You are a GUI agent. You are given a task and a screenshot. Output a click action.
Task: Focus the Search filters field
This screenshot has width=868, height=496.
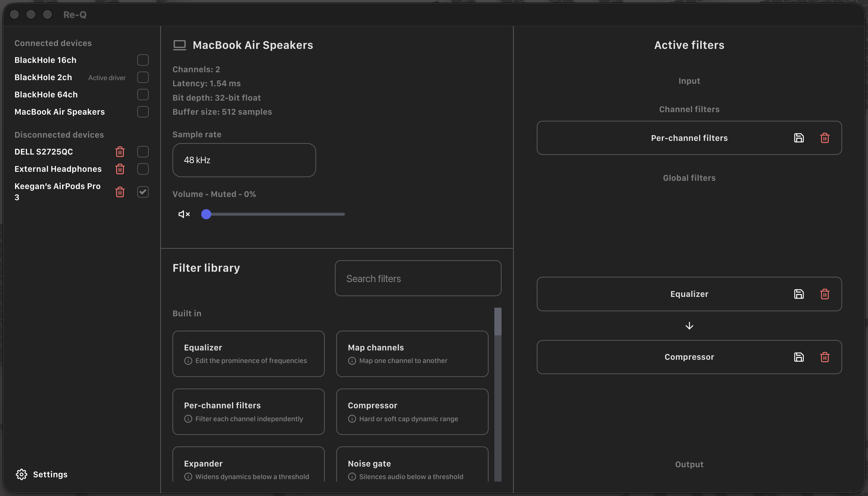coord(418,279)
